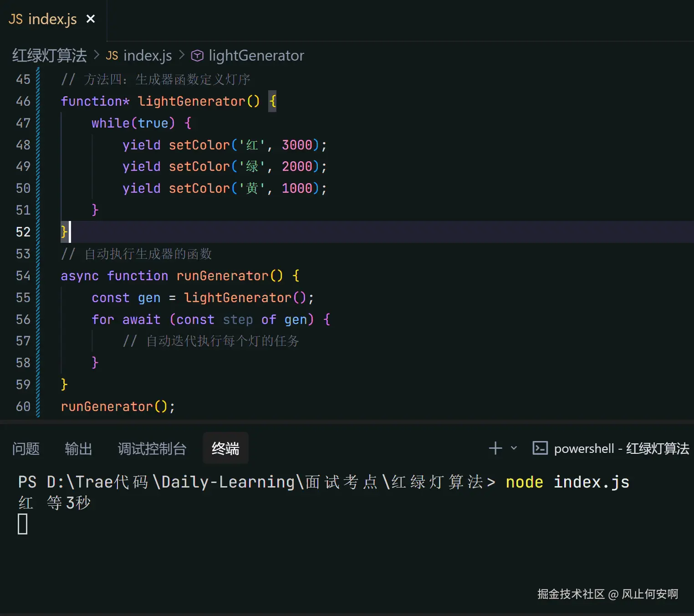Click terminal output 红 等3秒
This screenshot has height=616, width=694.
click(x=55, y=503)
